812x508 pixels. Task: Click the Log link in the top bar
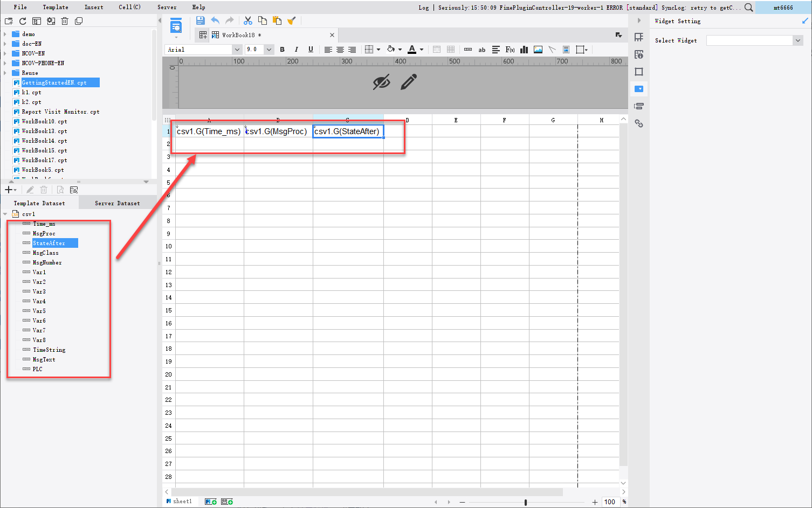point(424,8)
